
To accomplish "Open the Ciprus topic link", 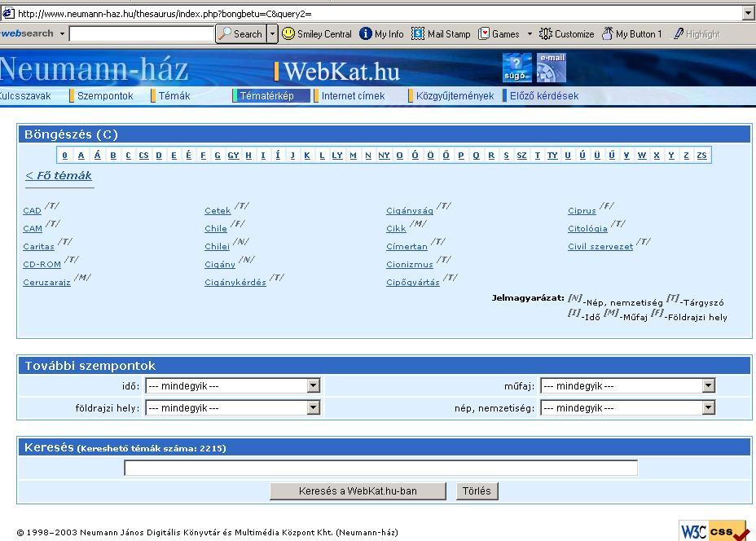I will coord(582,211).
